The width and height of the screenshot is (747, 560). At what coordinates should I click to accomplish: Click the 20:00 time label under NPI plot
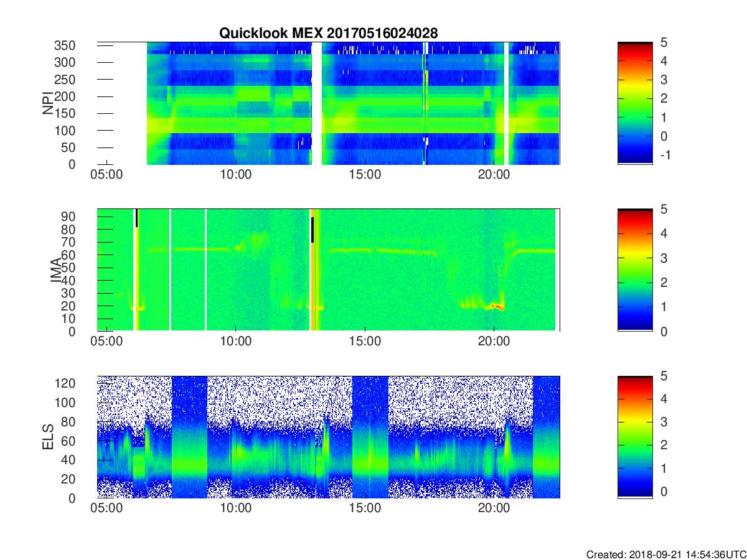click(494, 175)
